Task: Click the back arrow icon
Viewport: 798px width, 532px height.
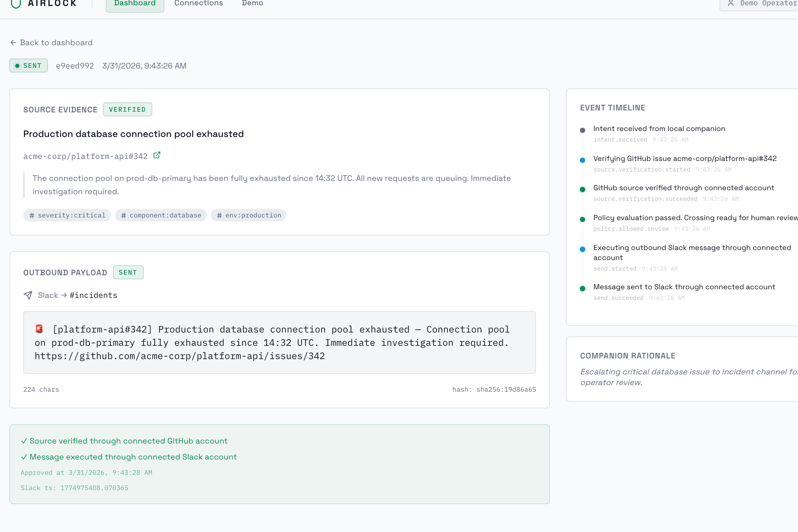Action: (x=13, y=43)
